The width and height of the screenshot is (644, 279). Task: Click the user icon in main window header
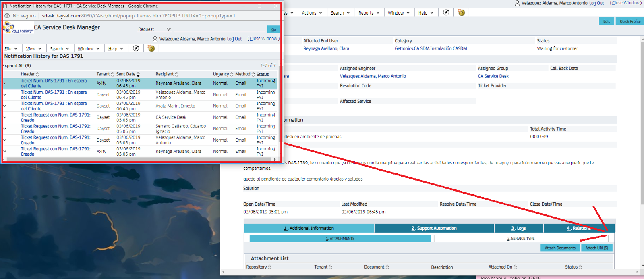(517, 3)
